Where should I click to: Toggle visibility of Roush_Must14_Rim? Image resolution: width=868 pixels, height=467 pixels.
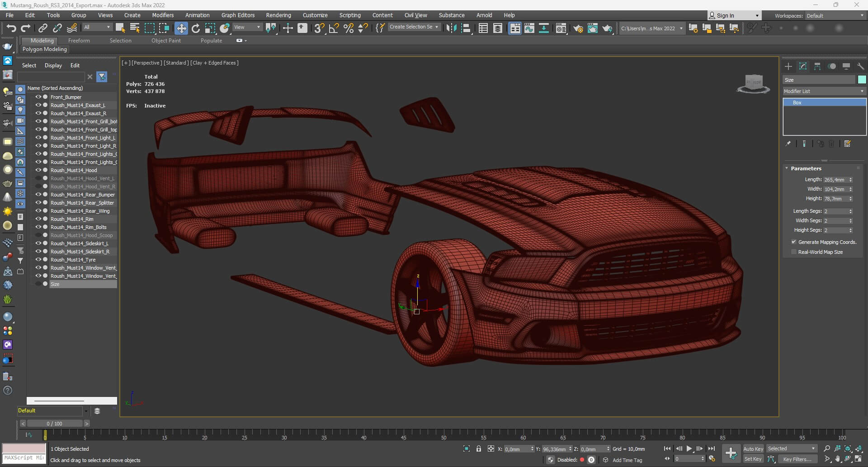click(x=38, y=219)
